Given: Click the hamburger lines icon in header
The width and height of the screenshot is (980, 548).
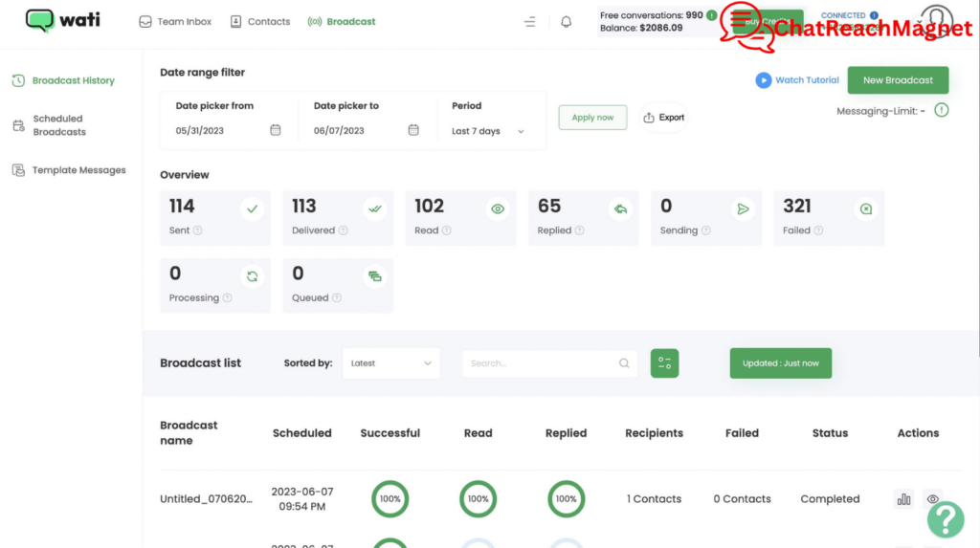Looking at the screenshot, I should pos(529,22).
